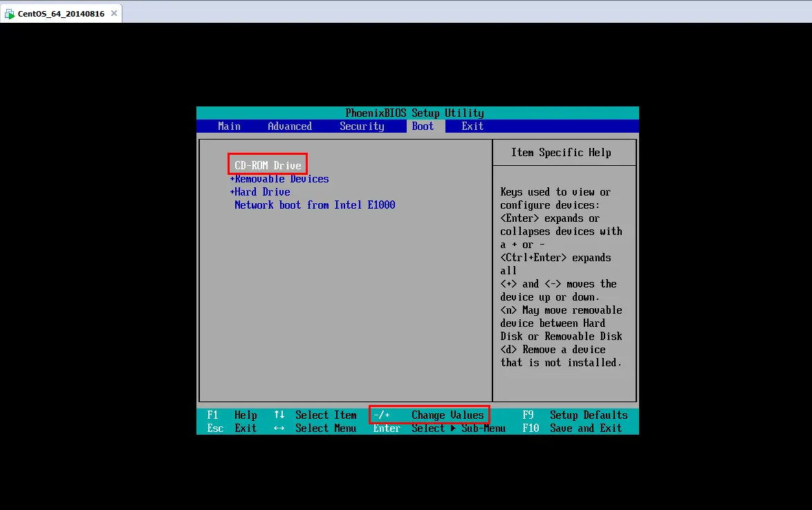Click the '<Ctrl+Enter> expands' help line
The height and width of the screenshot is (510, 812).
[555, 258]
